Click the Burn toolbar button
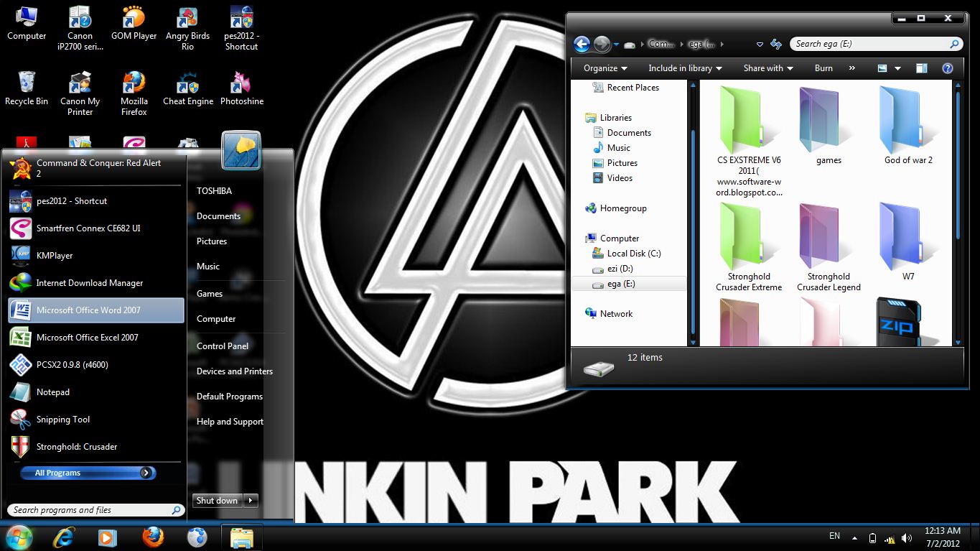This screenshot has width=980, height=551. coord(823,68)
